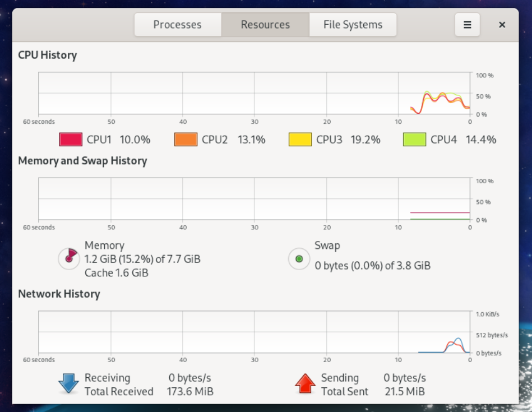Image resolution: width=532 pixels, height=412 pixels.
Task: Open the CPU3 yellow color swatch
Action: pos(300,140)
